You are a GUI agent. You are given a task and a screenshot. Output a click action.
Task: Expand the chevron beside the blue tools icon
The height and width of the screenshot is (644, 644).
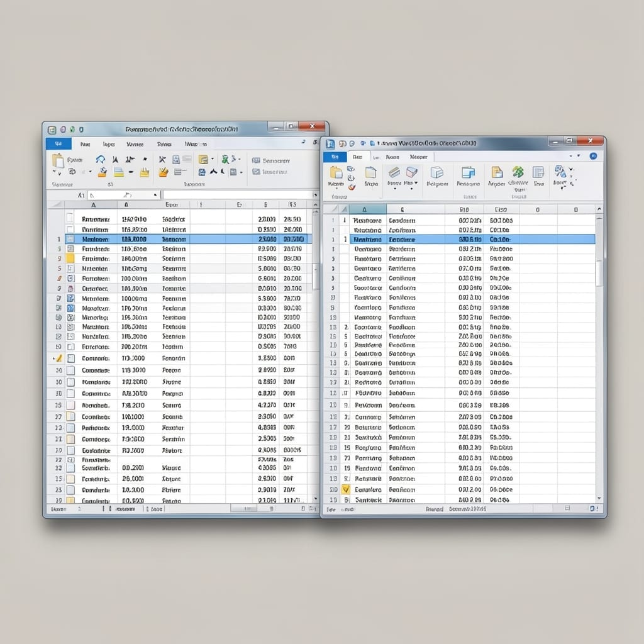[x=571, y=170]
